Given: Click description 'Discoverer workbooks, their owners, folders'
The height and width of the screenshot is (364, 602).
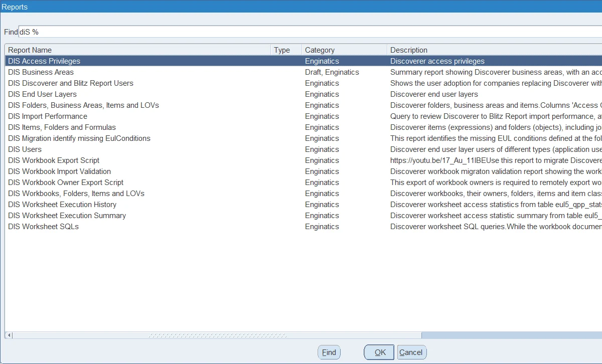Looking at the screenshot, I should click(x=496, y=194).
